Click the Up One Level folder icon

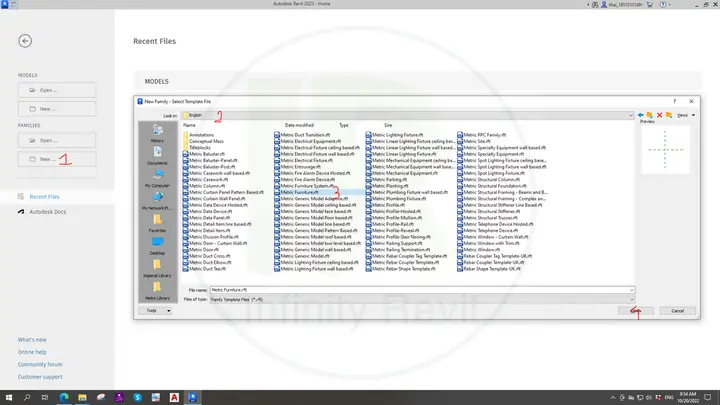[650, 115]
